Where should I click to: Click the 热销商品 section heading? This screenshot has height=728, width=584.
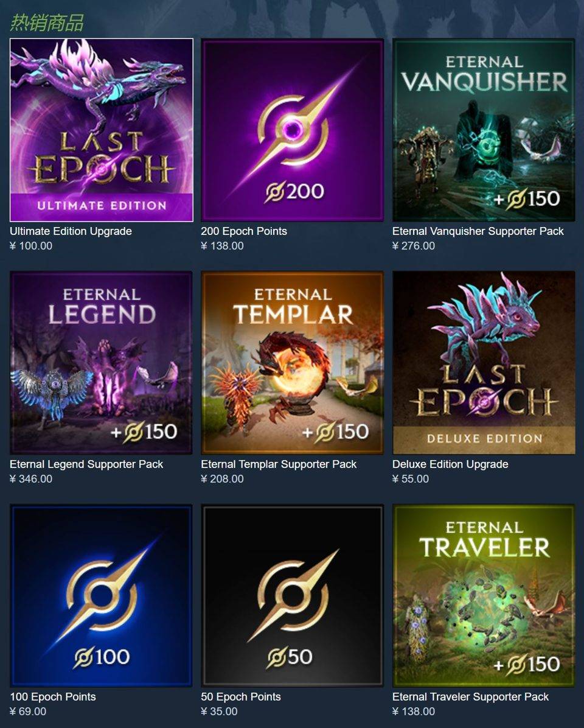click(47, 23)
